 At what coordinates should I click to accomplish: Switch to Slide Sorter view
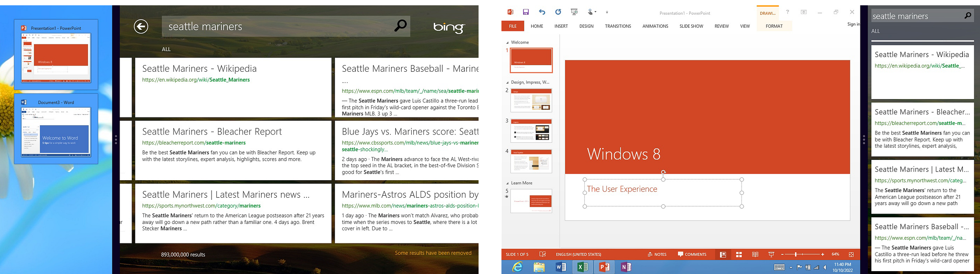[739, 254]
